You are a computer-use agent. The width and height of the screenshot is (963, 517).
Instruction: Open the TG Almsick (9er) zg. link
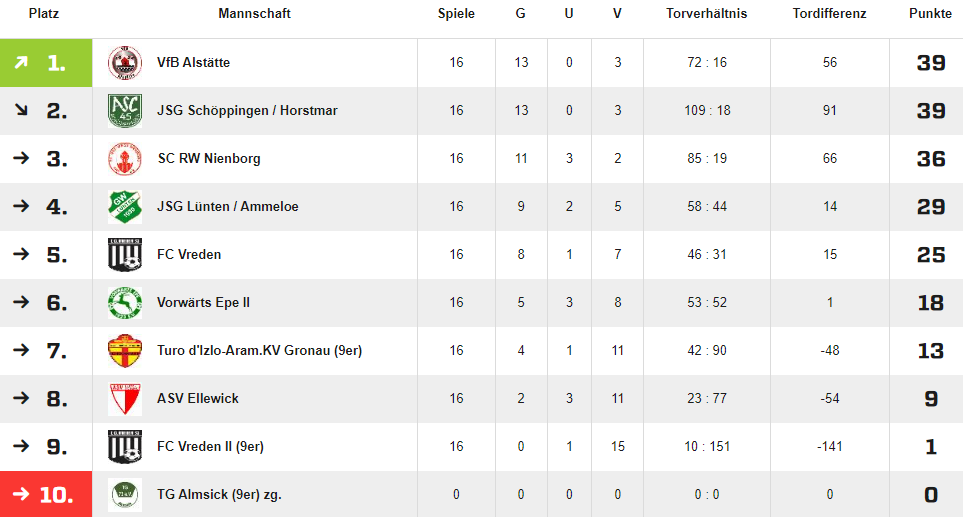coord(219,494)
